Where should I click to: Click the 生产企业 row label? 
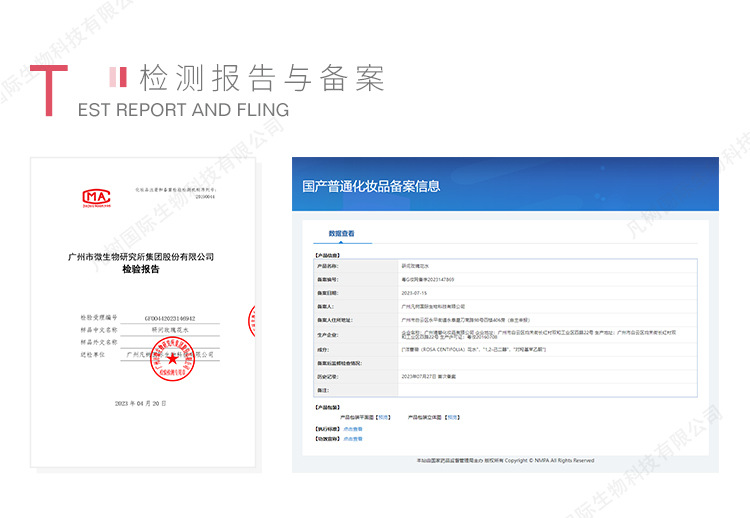coord(328,335)
